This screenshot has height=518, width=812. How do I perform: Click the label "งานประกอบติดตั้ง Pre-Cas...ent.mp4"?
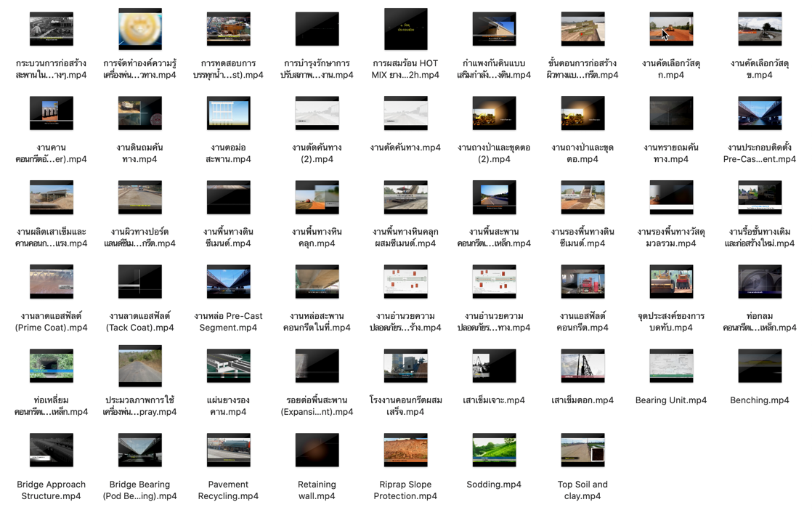[760, 153]
